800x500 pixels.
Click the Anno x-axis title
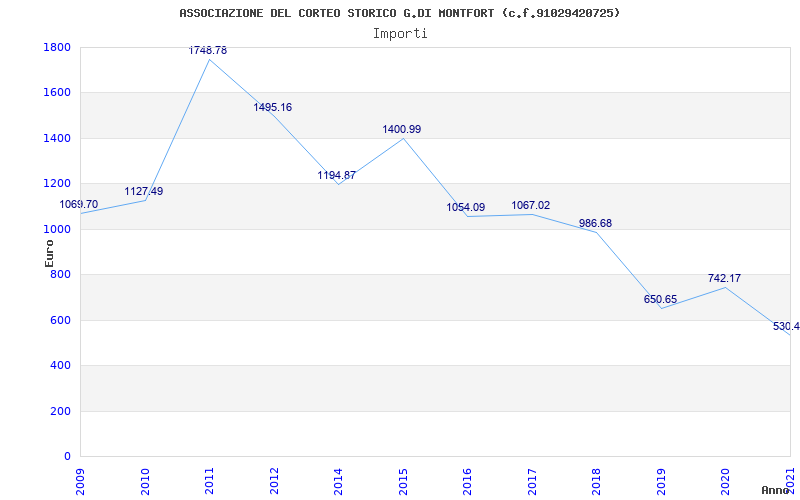point(776,490)
